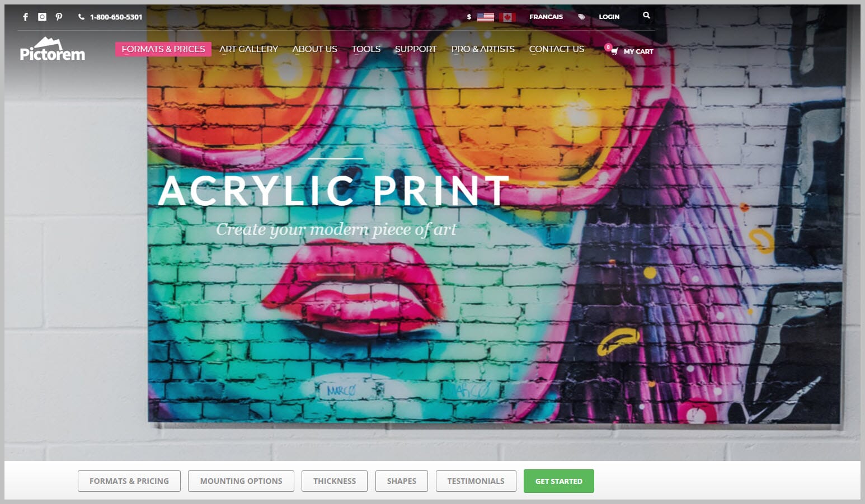Select the US flag currency

click(485, 17)
